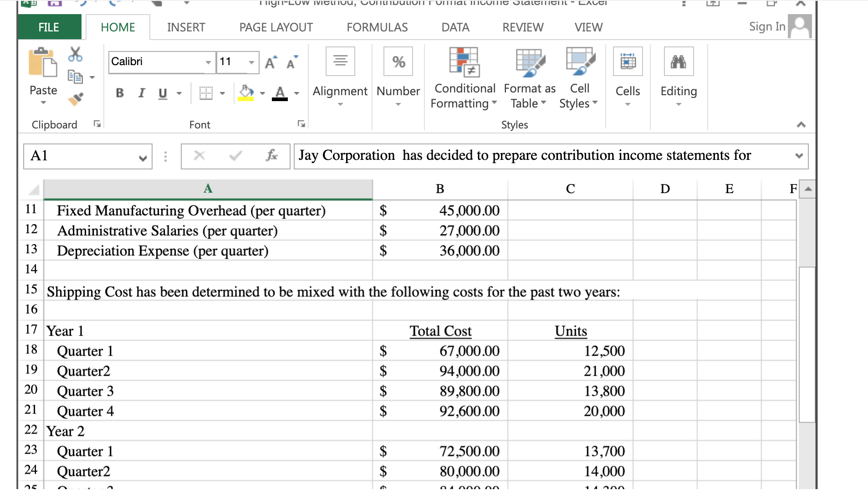Switch to the FORMULAS ribbon tab
868x501 pixels.
(x=377, y=27)
